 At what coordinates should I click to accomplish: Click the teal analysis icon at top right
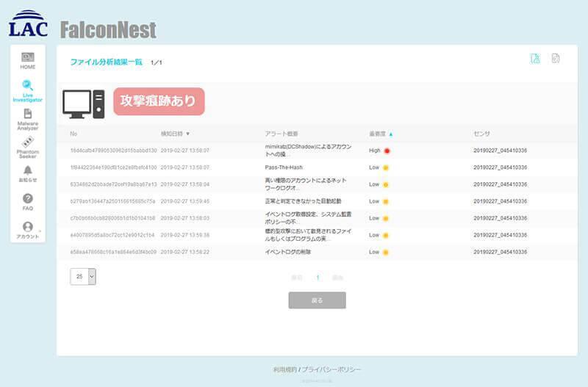(535, 59)
